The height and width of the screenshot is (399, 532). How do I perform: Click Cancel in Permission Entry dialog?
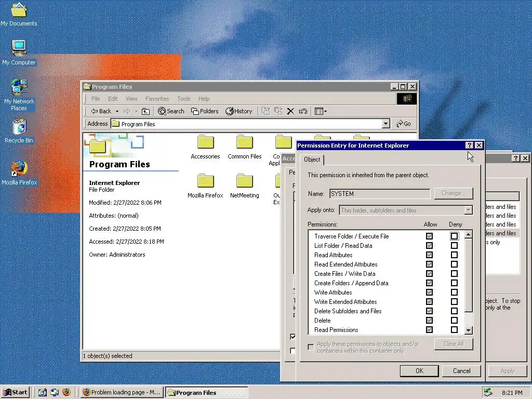(x=461, y=371)
